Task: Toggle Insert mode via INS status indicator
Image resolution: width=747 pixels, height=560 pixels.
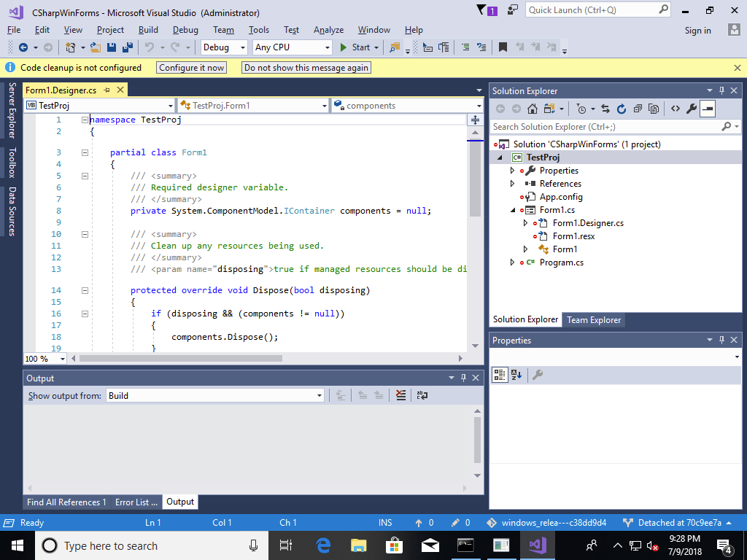Action: (385, 522)
